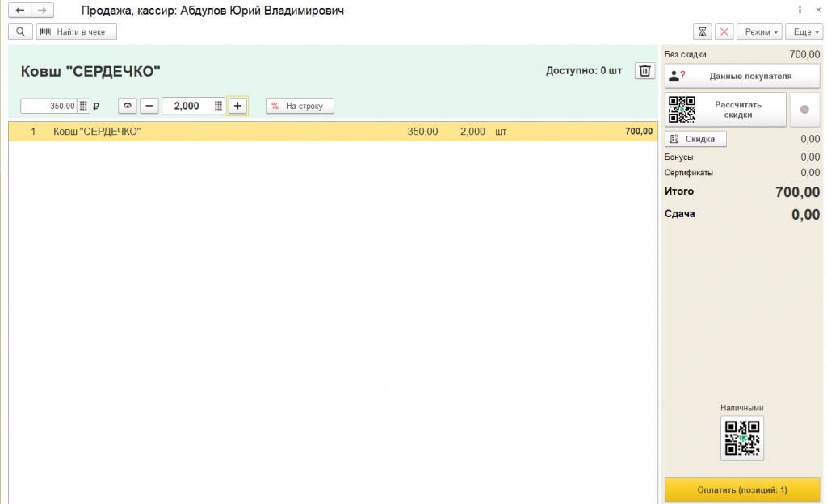Increase quantity with the plus button
Viewport: 827px width, 504px height.
click(x=237, y=106)
